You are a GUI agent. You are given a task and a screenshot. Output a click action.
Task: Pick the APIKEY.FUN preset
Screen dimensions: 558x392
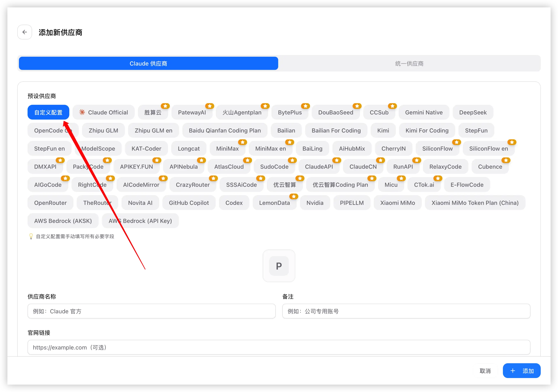tap(136, 167)
